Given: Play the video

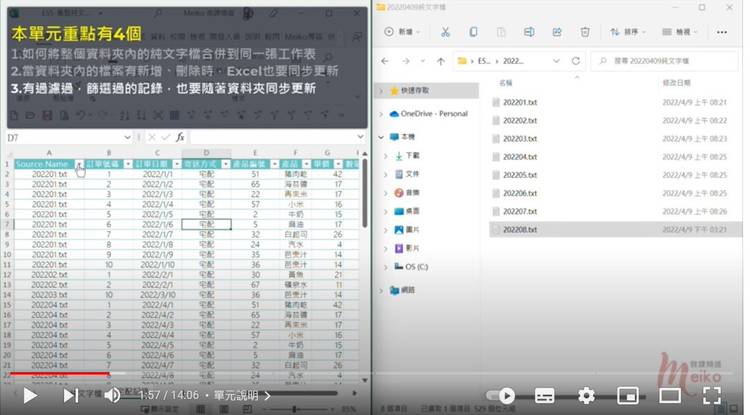Looking at the screenshot, I should [30, 395].
